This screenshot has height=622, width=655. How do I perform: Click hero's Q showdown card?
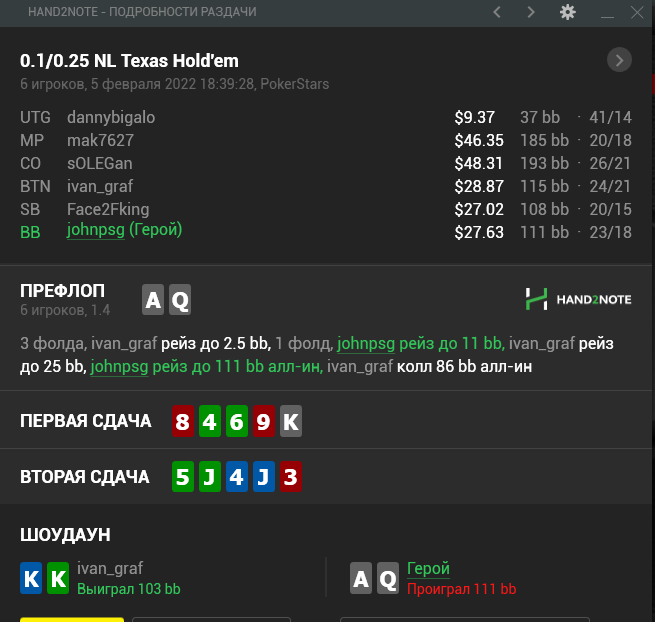(x=388, y=578)
